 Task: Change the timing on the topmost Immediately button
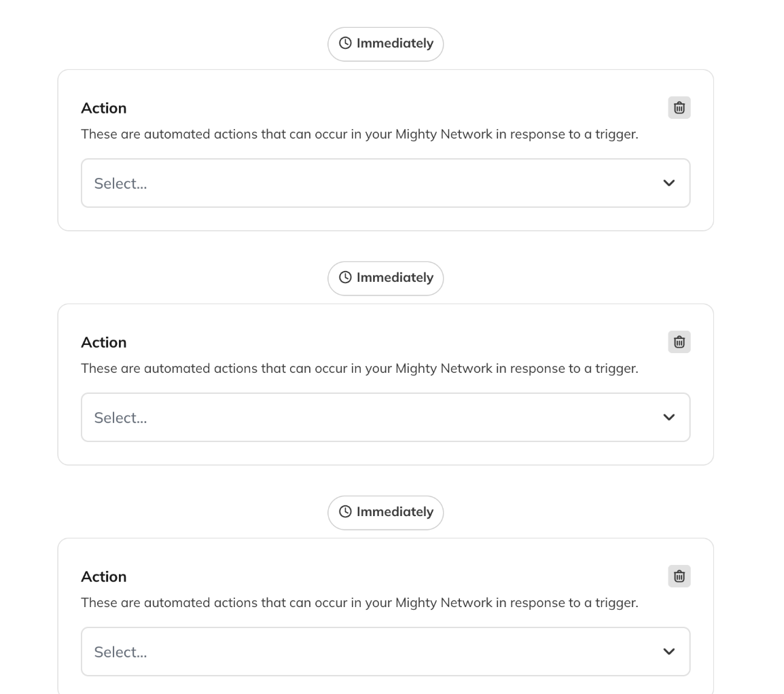tap(385, 44)
